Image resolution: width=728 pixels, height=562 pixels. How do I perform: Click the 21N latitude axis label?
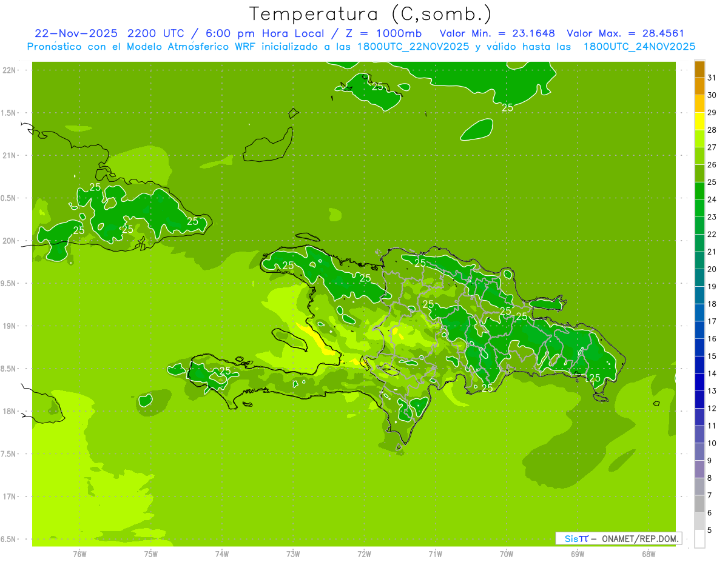tap(10, 155)
